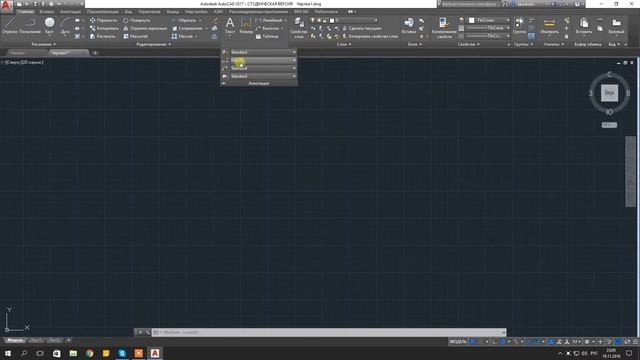Open the Аннотации ribbon tab
The image size is (640, 360).
(71, 12)
